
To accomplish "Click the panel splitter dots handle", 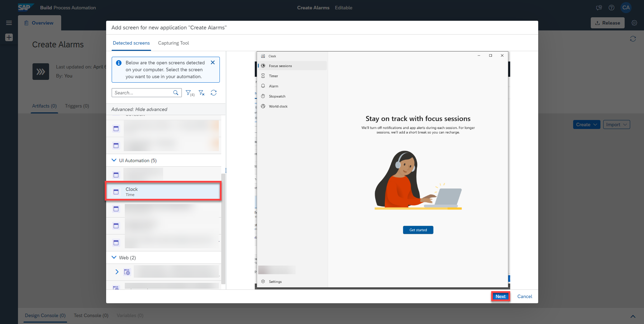I will pyautogui.click(x=226, y=170).
